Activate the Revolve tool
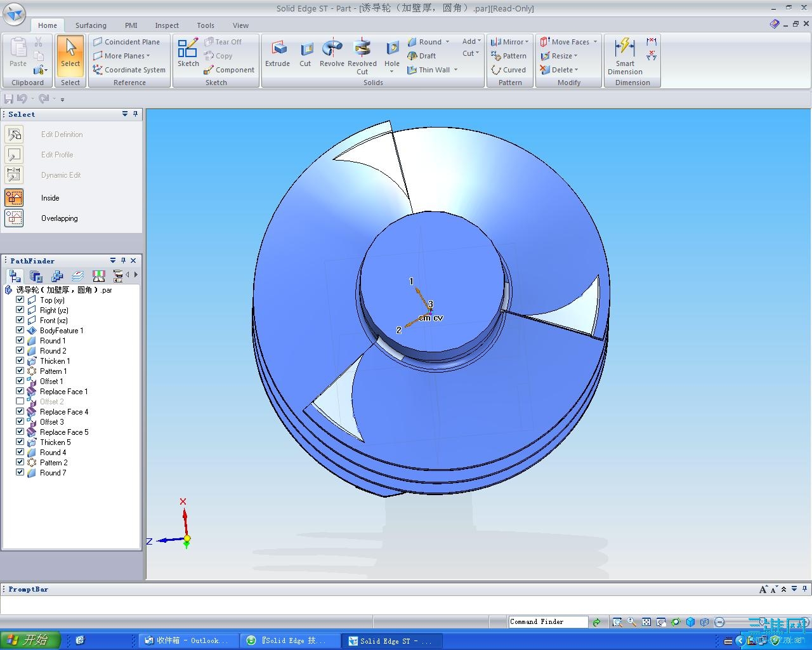 pyautogui.click(x=332, y=53)
